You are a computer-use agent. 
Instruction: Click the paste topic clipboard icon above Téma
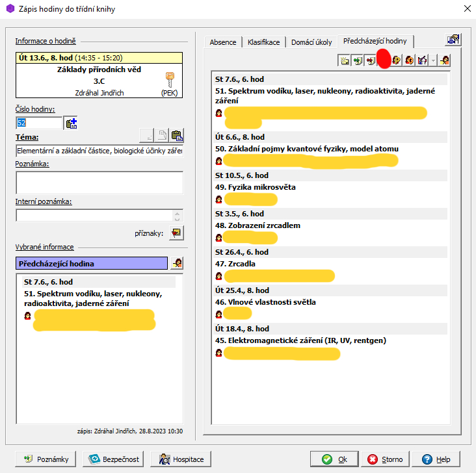pyautogui.click(x=177, y=136)
